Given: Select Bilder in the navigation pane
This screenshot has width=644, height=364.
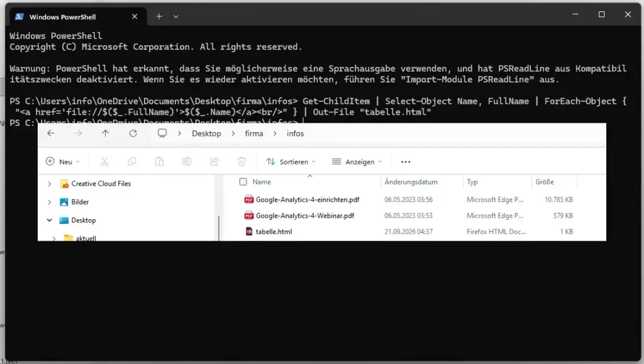Looking at the screenshot, I should tap(80, 202).
